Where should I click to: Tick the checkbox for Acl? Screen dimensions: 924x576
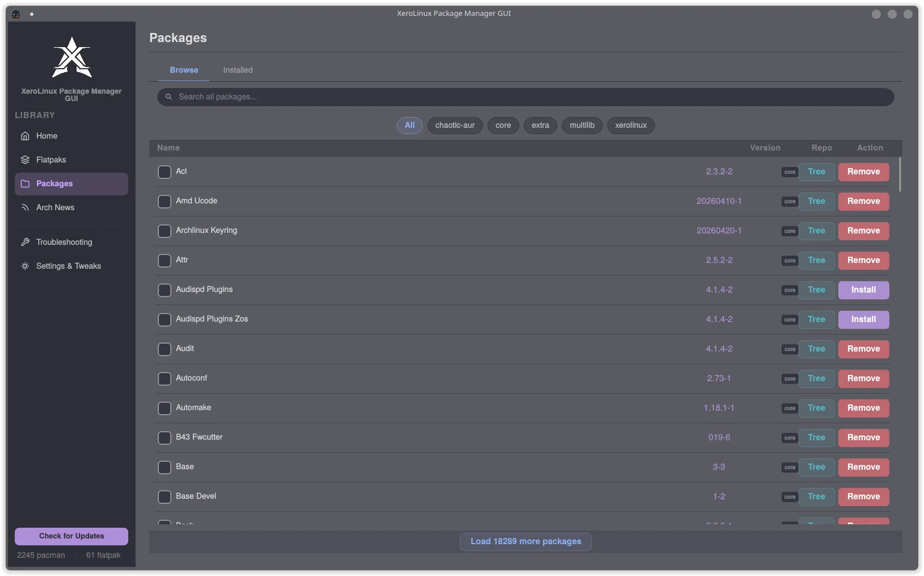(165, 172)
